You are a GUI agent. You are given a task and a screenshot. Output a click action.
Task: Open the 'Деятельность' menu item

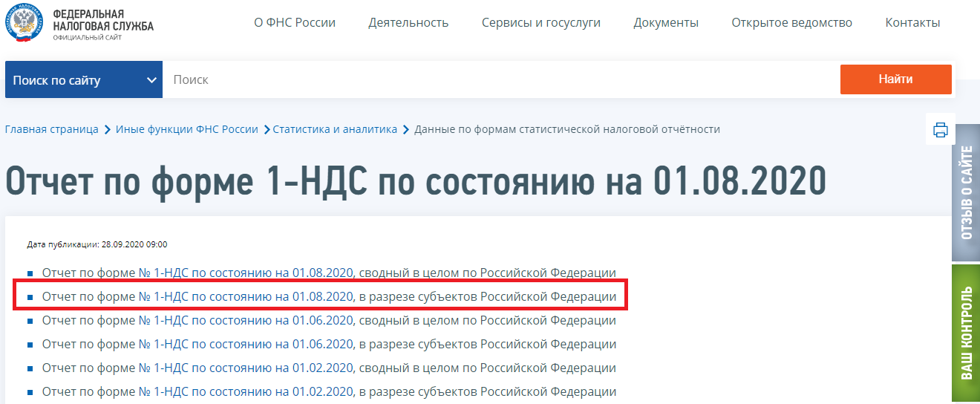click(408, 22)
